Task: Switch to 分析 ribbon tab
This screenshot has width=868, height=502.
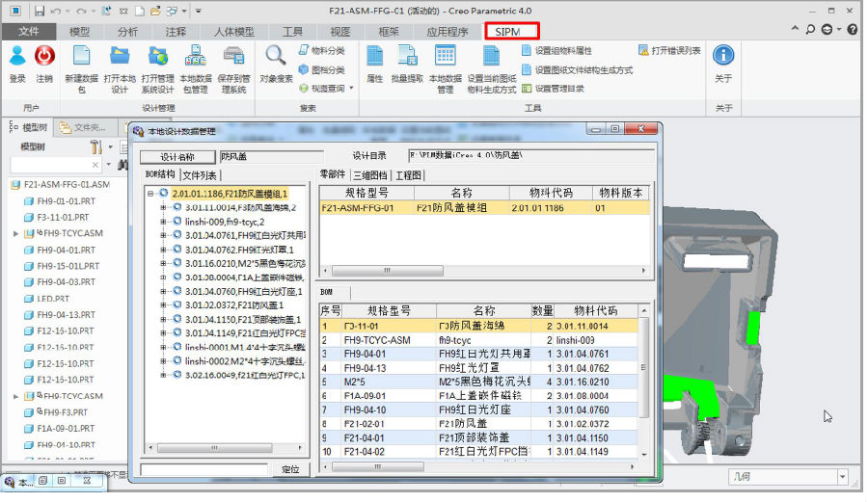Action: click(x=127, y=32)
